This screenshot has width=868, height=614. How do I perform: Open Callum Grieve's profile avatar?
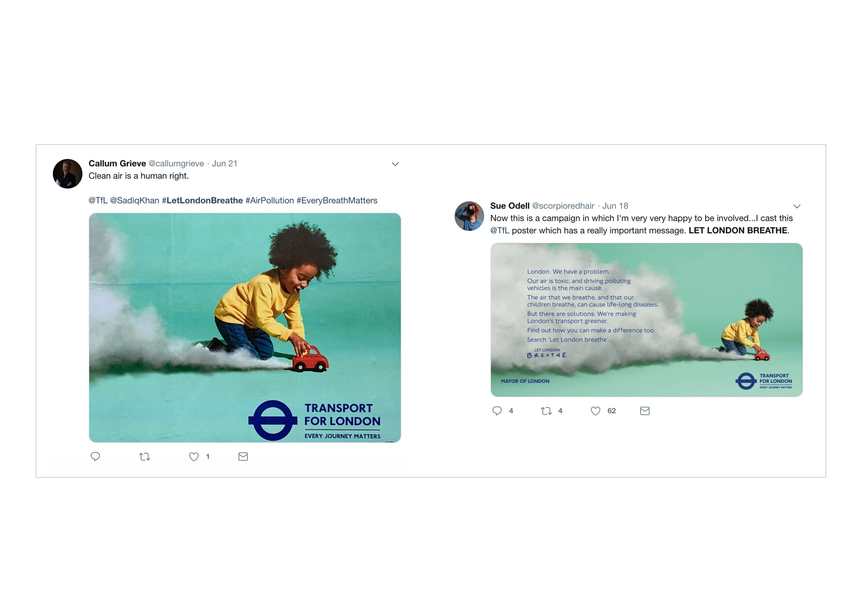[x=68, y=174]
